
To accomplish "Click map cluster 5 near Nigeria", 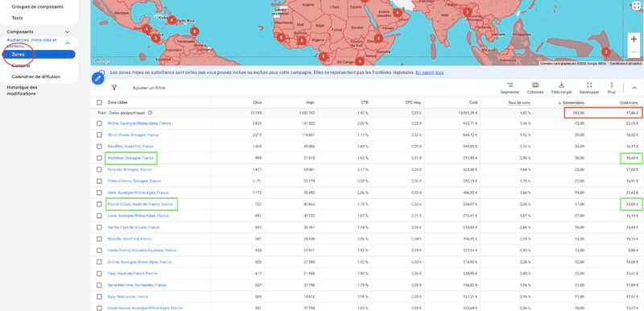I will pos(302,40).
